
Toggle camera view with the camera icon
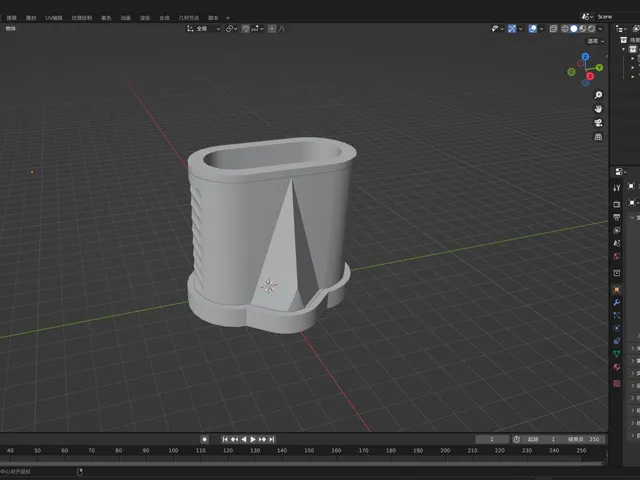[598, 123]
